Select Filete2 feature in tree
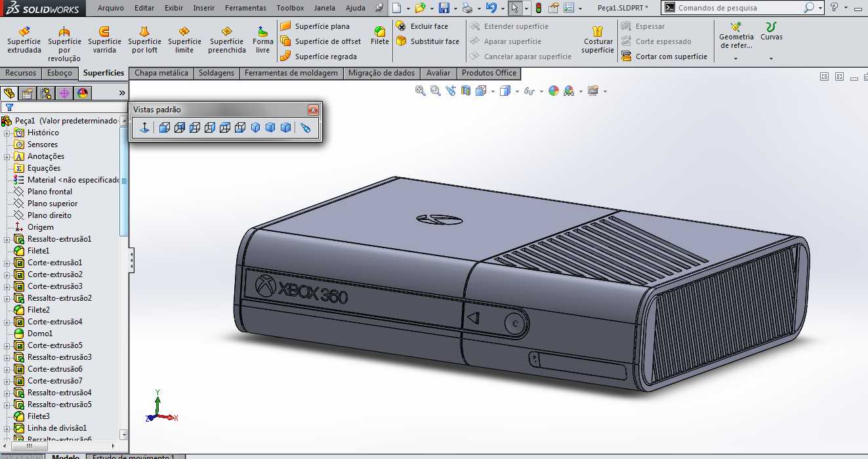The height and width of the screenshot is (459, 868). pos(31,310)
